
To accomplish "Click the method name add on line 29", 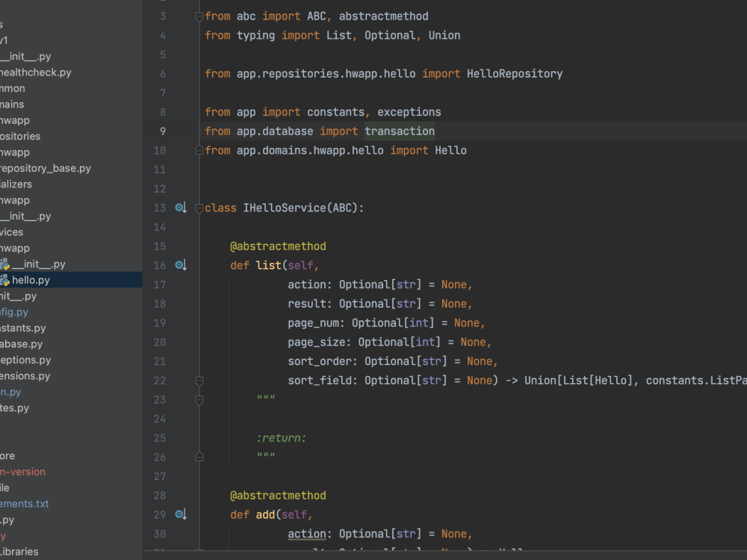I will (265, 514).
